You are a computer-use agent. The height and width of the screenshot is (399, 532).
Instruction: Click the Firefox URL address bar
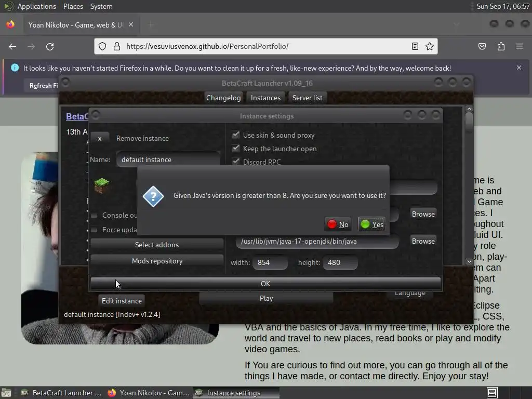tap(265, 46)
